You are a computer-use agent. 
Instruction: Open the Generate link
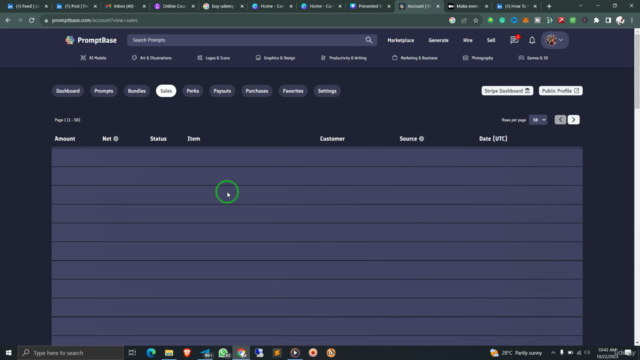pos(438,40)
